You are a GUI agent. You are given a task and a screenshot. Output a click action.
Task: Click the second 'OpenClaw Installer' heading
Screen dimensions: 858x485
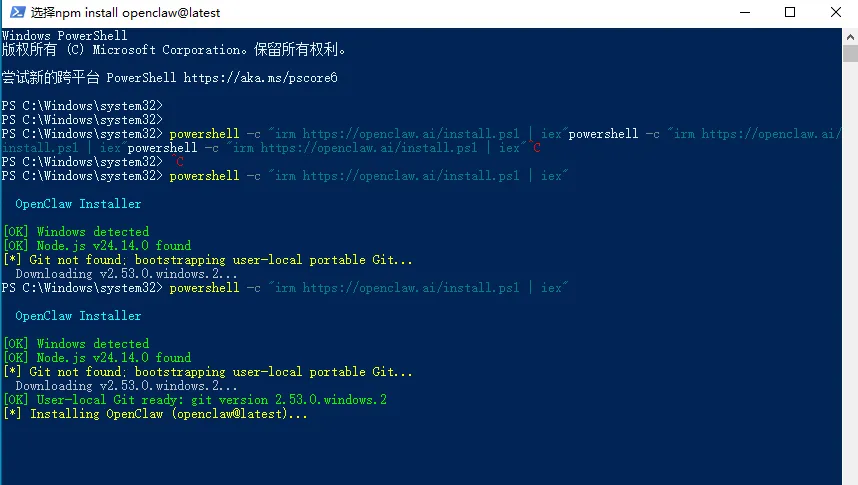(x=78, y=316)
